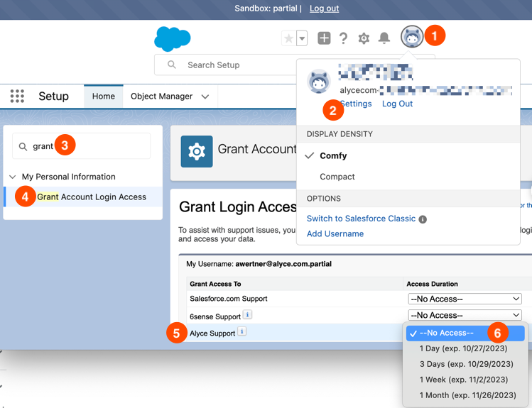Viewport: 532px width, 408px height.
Task: Open Grant Account Login Access tree item
Action: coord(92,197)
